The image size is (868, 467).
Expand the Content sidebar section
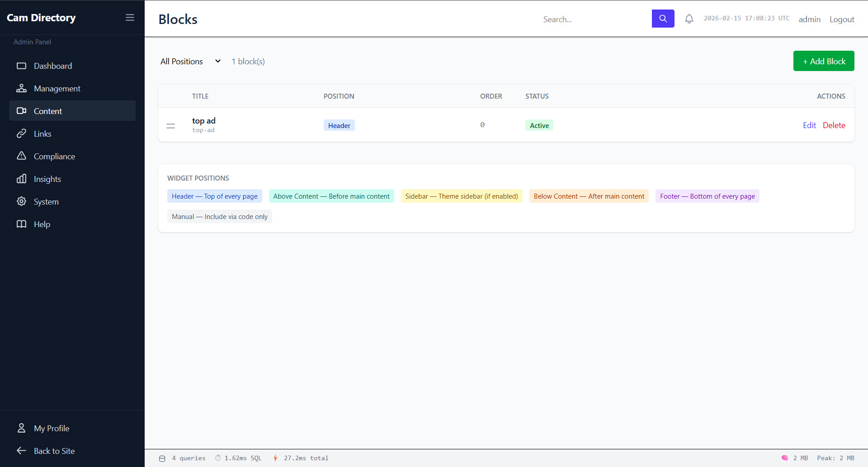(48, 111)
